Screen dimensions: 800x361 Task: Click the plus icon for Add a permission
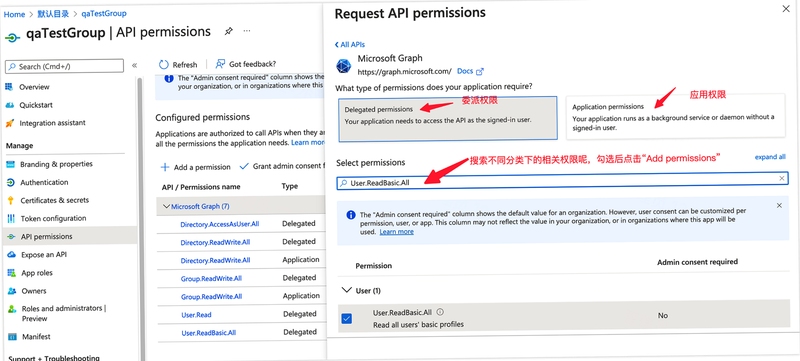165,167
